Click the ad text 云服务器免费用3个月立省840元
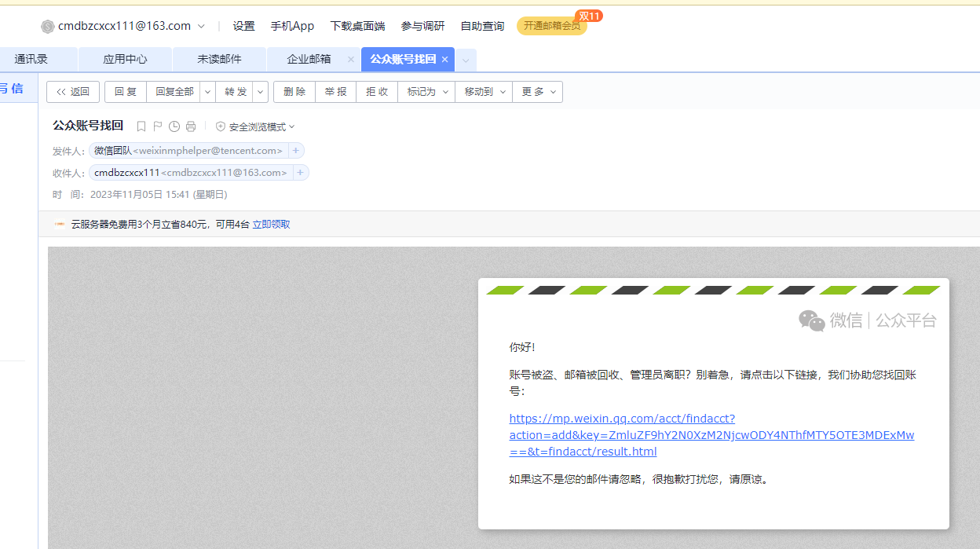980x549 pixels. [x=140, y=225]
